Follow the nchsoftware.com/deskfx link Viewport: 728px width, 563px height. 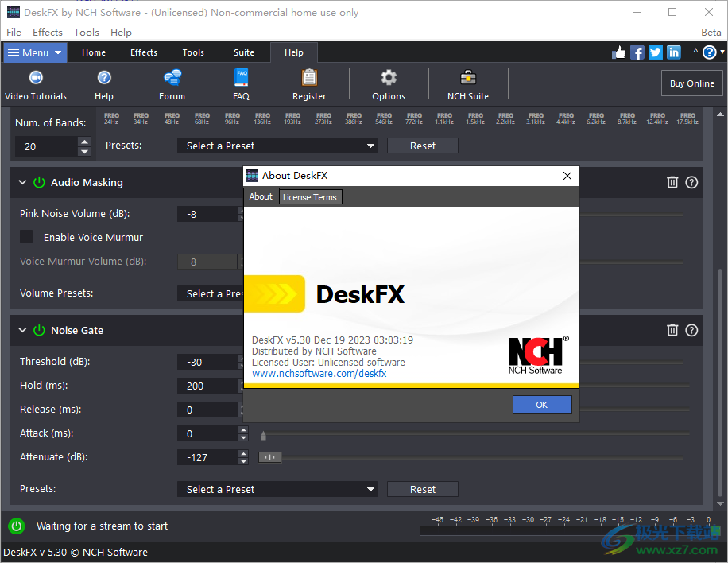pos(319,373)
